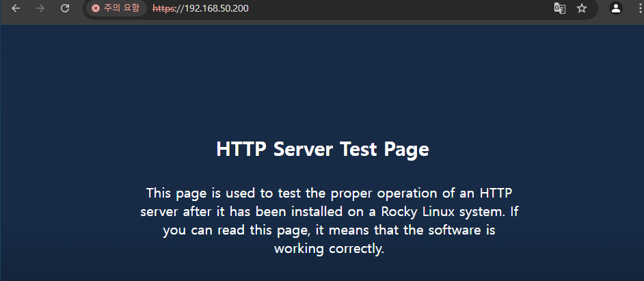Bookmark this page with the star icon
Viewport: 644px width, 281px height.
pyautogui.click(x=582, y=8)
